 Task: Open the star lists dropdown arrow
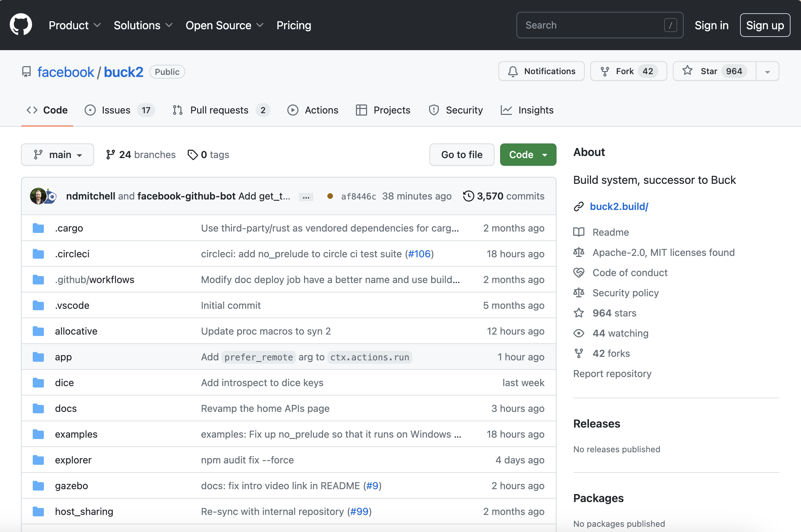tap(768, 71)
